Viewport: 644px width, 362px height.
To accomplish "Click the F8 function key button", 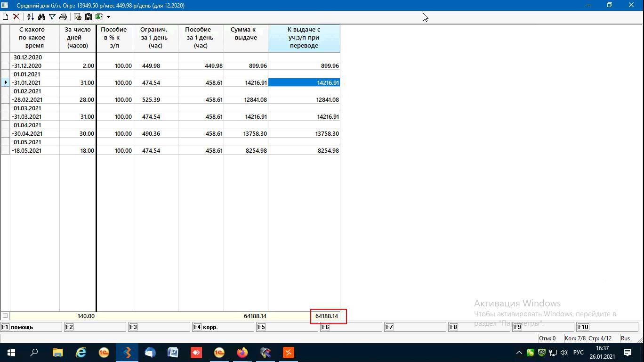I will tap(479, 327).
